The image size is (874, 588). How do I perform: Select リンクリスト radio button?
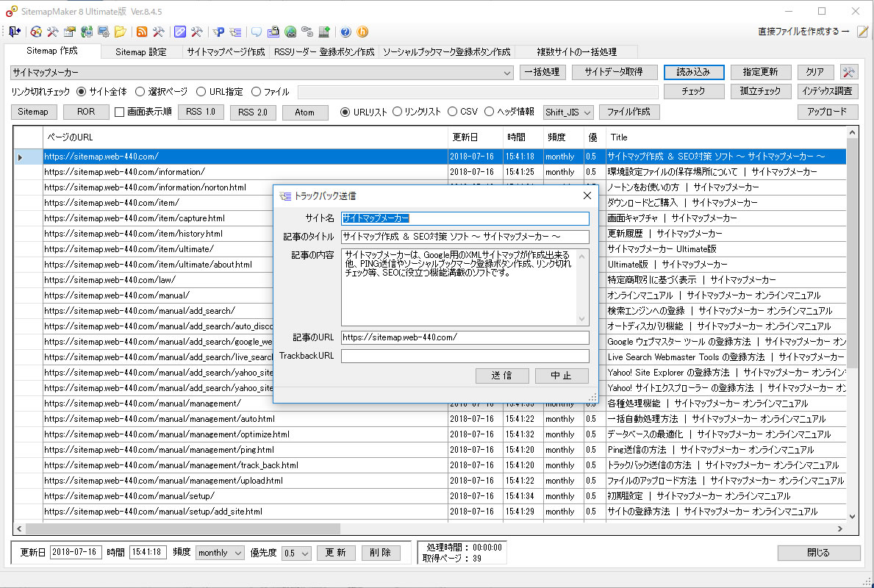point(398,112)
